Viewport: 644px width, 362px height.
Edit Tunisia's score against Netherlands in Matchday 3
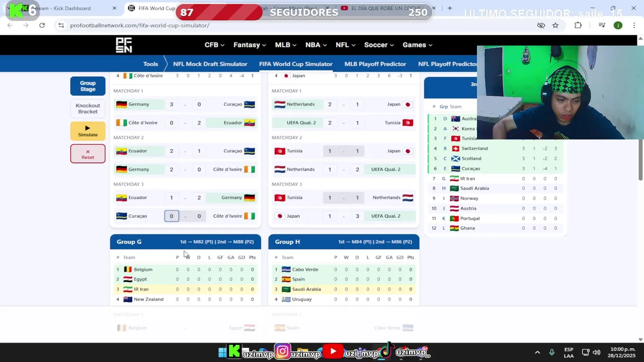click(330, 198)
